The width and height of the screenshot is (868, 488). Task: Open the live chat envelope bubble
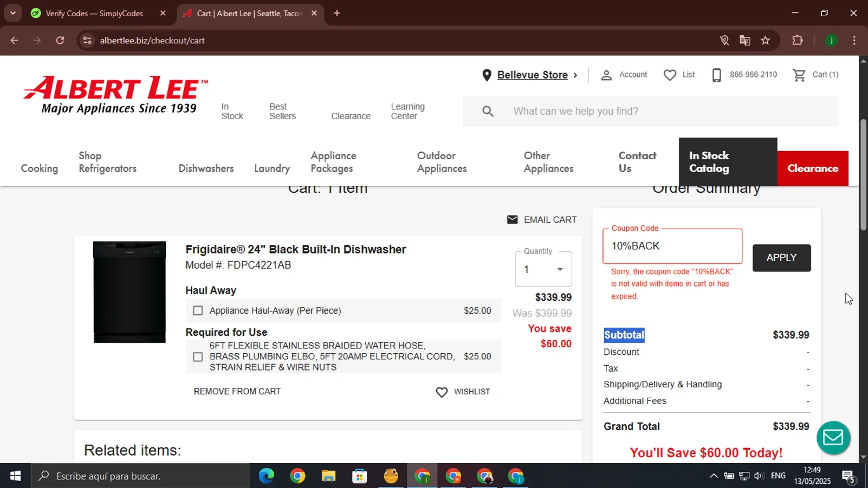tap(833, 438)
